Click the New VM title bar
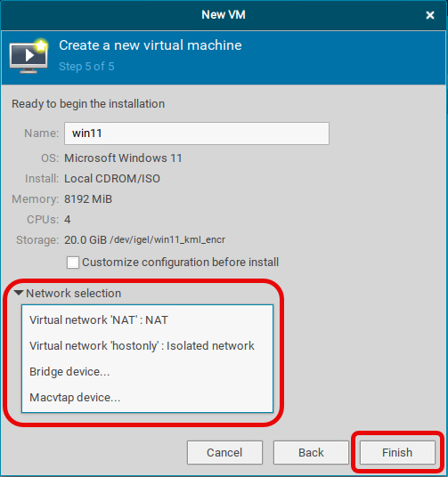The height and width of the screenshot is (477, 448). (224, 15)
